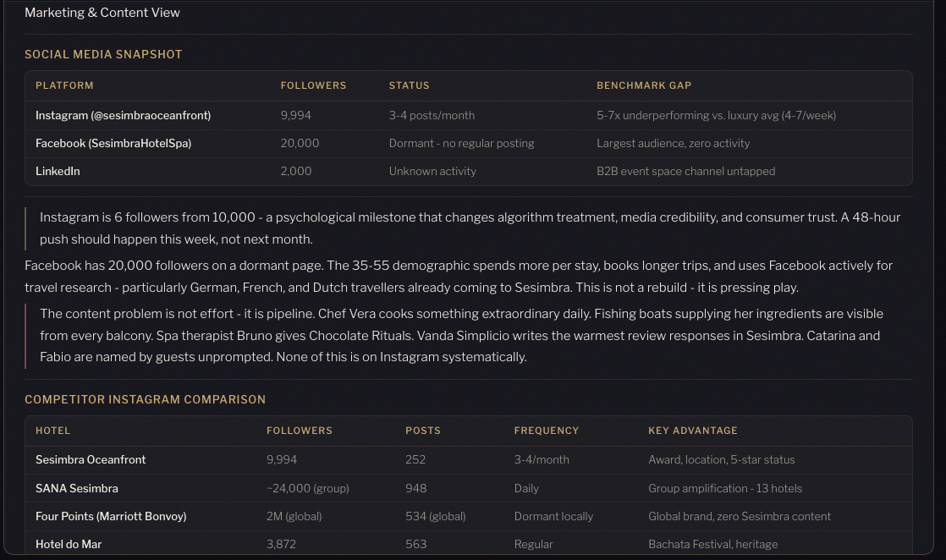
Task: Click the Platform column header
Action: [x=64, y=85]
